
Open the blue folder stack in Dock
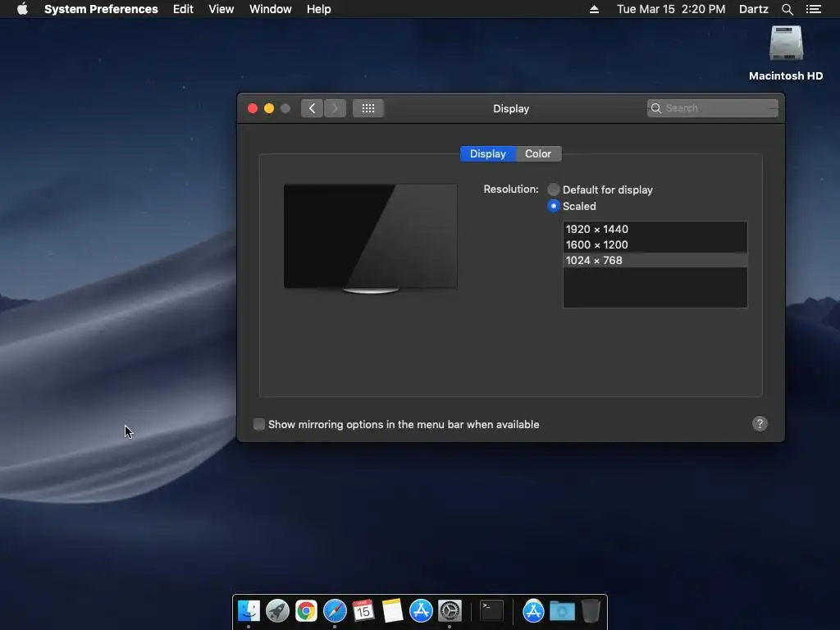[x=562, y=610]
